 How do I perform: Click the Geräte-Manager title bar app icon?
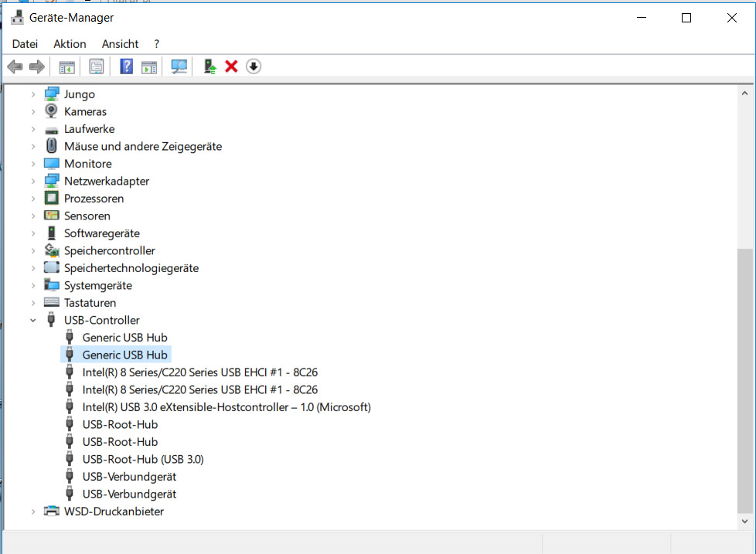(x=17, y=17)
